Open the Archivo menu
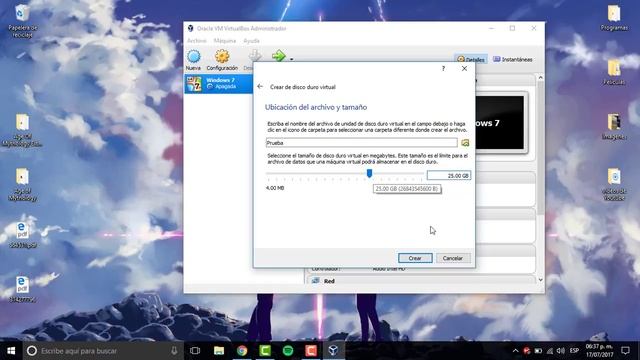Viewport: 640px width, 360px height. coord(197,41)
